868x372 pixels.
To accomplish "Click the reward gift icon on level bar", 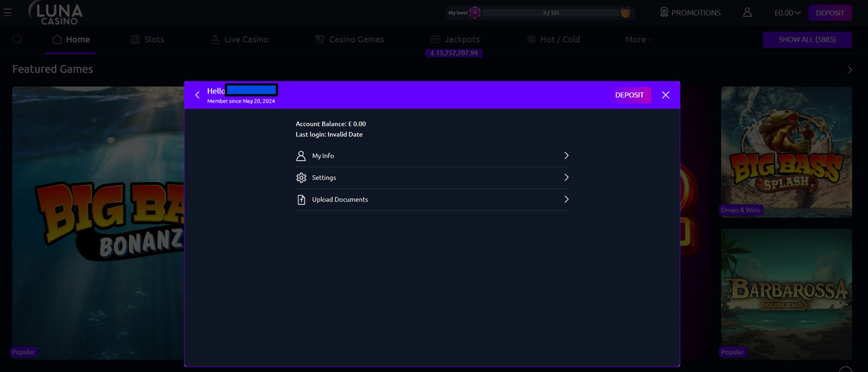I will 625,12.
